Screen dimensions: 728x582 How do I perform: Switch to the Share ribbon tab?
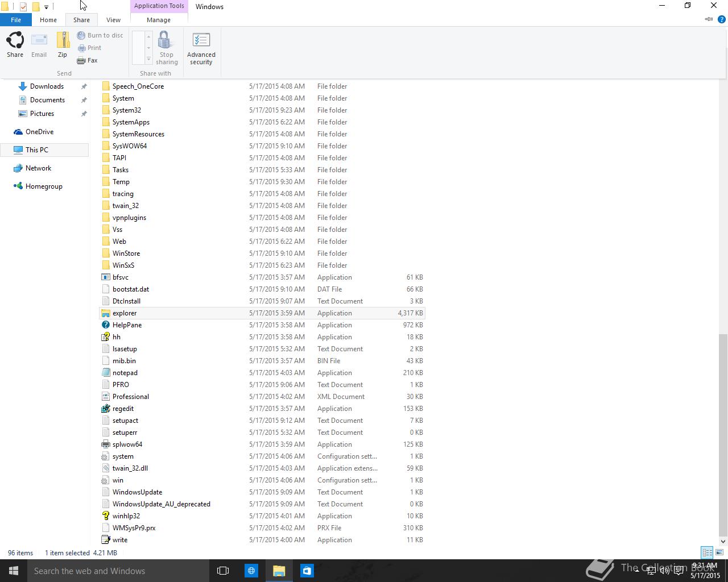click(81, 20)
